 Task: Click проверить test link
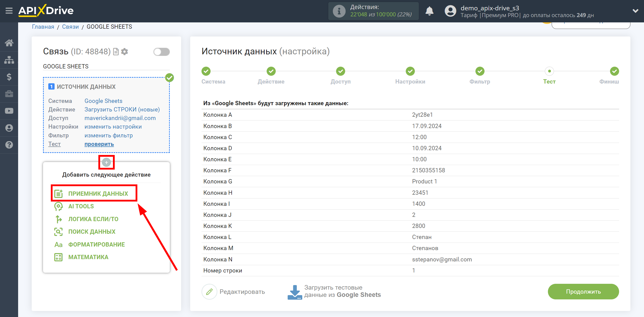[x=99, y=144]
